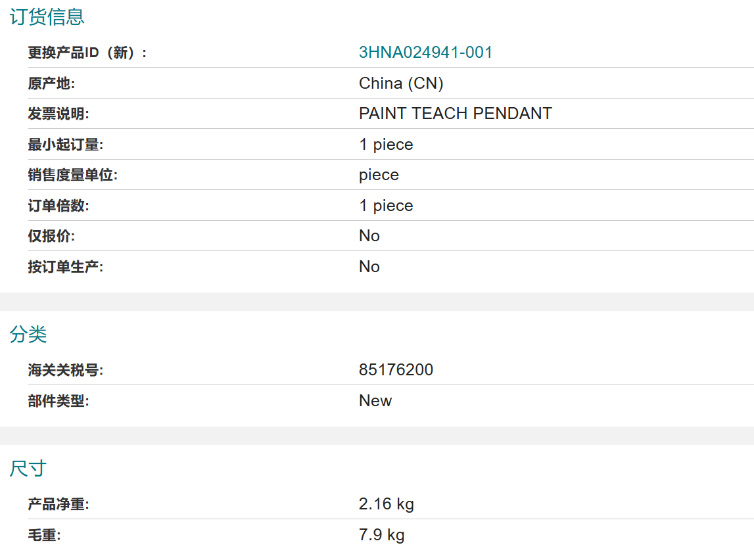Click the 2.16 kg net weight value

[386, 504]
